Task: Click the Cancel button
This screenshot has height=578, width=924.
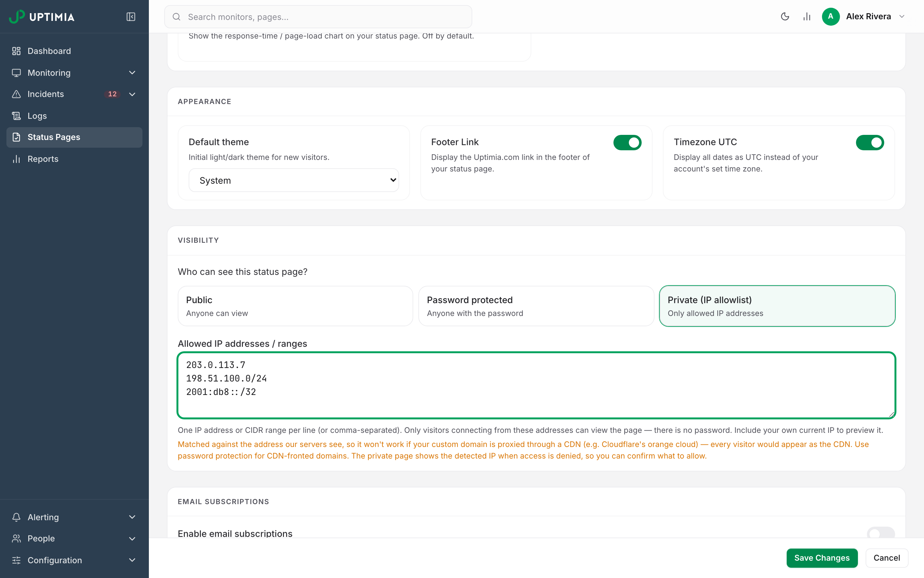Action: [886, 558]
